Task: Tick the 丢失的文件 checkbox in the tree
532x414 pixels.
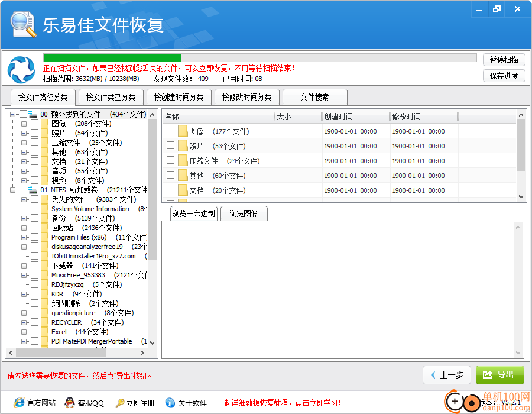Action: 35,199
